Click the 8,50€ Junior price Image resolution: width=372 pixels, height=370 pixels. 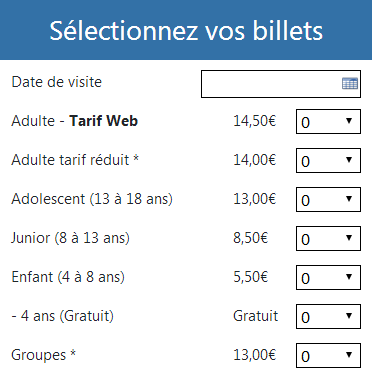point(251,238)
